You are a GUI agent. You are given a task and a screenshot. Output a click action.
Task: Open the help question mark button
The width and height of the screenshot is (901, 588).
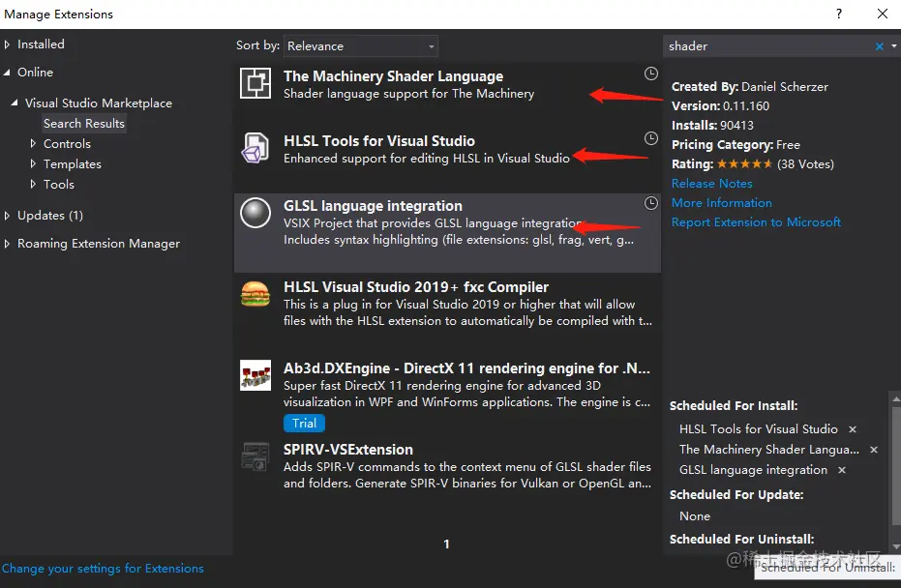tap(839, 14)
